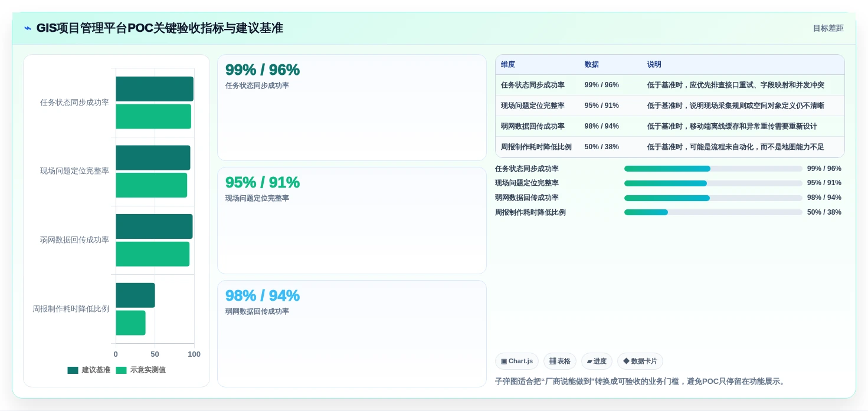Click chart axis label 周报制作耗时降低比例

[x=71, y=309]
